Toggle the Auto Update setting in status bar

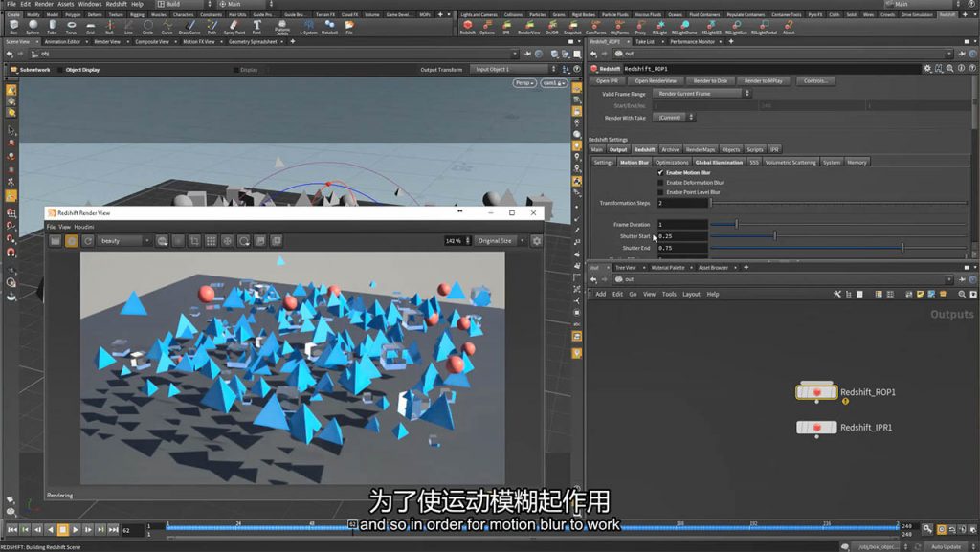click(x=946, y=547)
